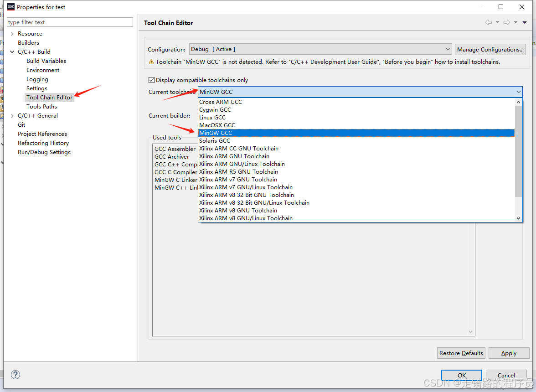Toggle Display compatible toolchains only checkbox
This screenshot has height=392, width=536.
point(151,80)
